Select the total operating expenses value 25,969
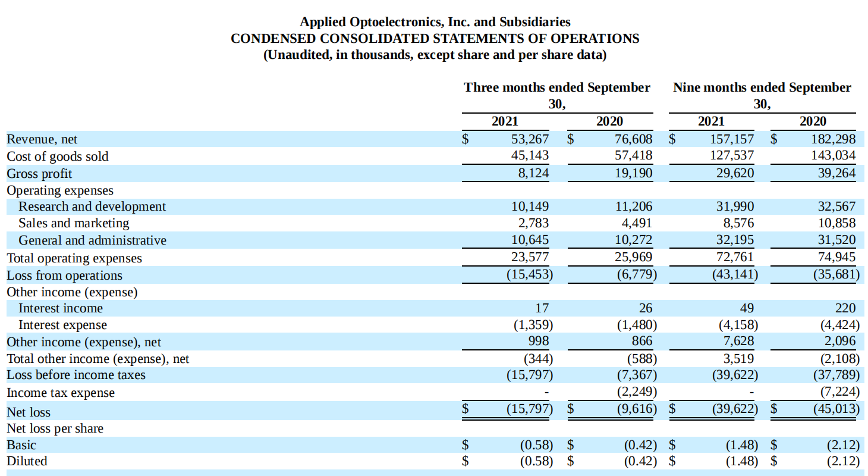Viewport: 868px width, 476px height. click(x=633, y=257)
